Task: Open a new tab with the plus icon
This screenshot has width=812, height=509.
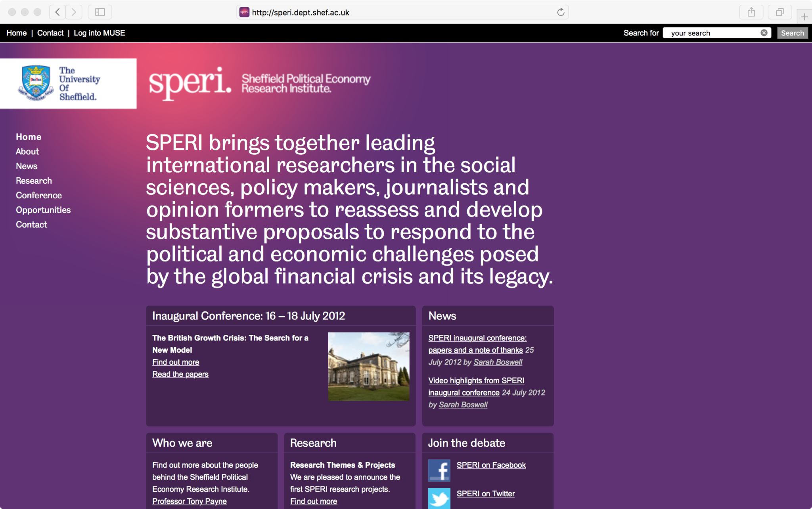Action: pos(804,17)
